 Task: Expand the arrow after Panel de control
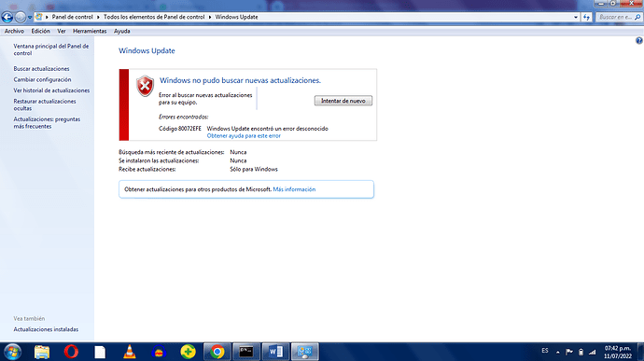pyautogui.click(x=98, y=17)
